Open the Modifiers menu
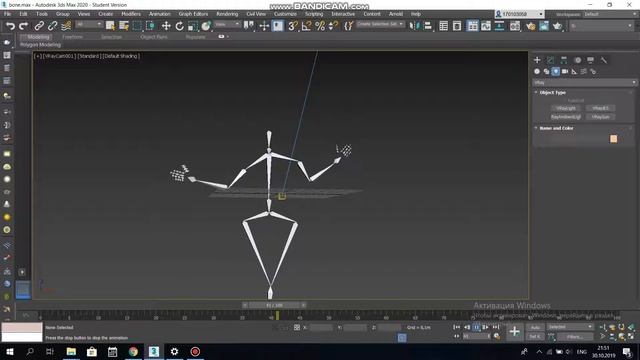Viewport: 640px width, 360px height. click(x=131, y=14)
